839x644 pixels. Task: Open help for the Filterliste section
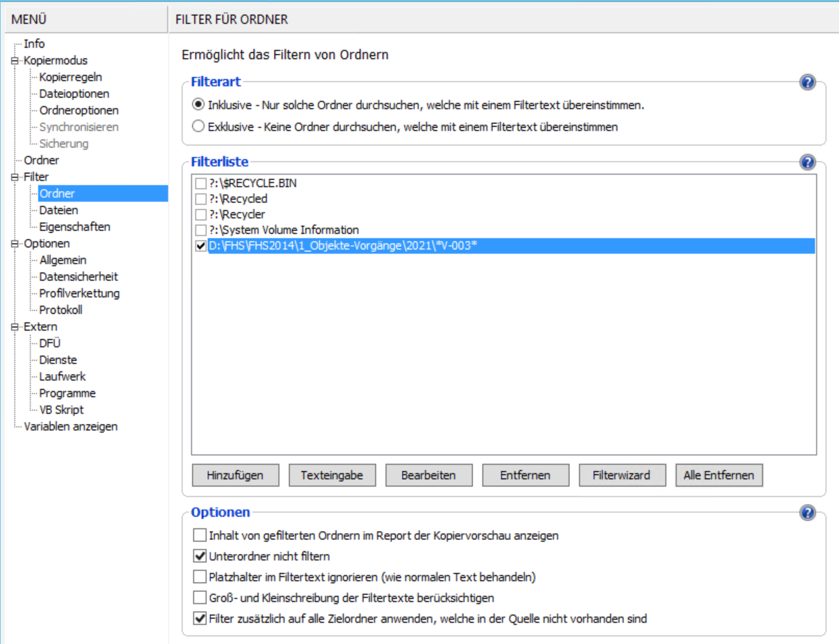806,162
